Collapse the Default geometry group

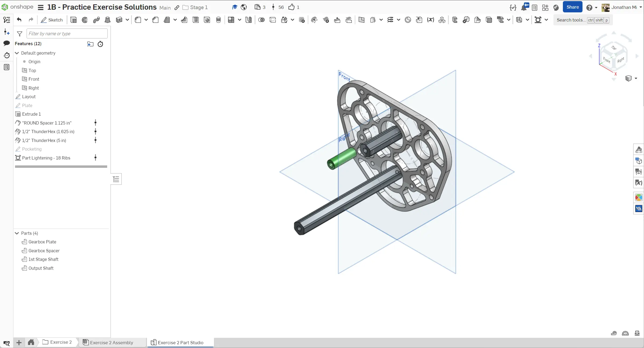pos(17,53)
